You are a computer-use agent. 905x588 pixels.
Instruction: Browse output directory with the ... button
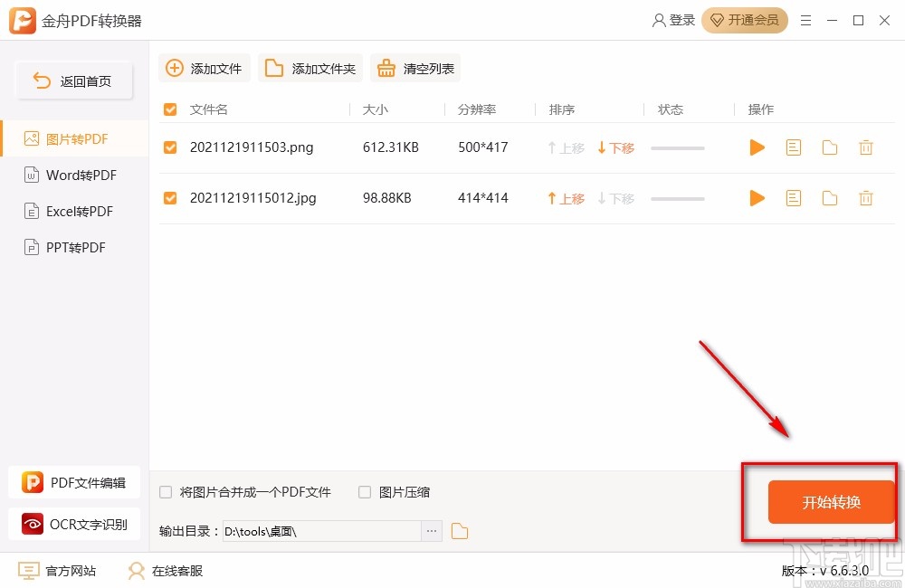(x=432, y=531)
